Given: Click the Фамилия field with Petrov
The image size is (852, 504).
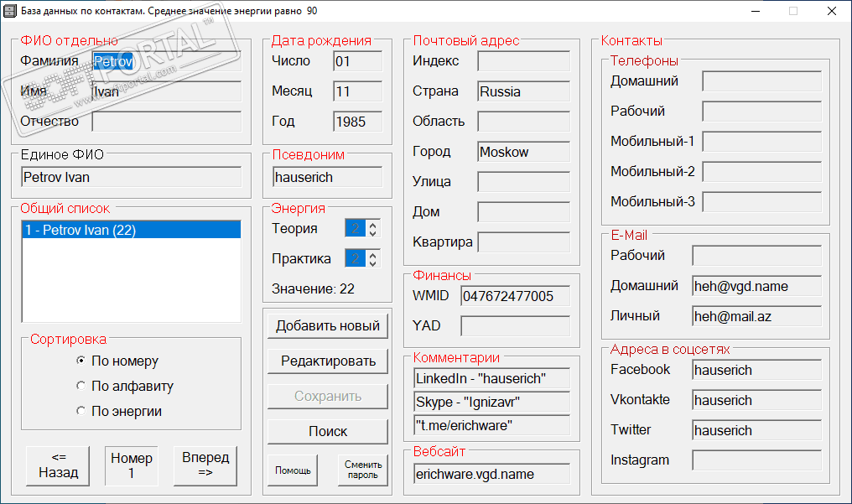Looking at the screenshot, I should point(166,61).
